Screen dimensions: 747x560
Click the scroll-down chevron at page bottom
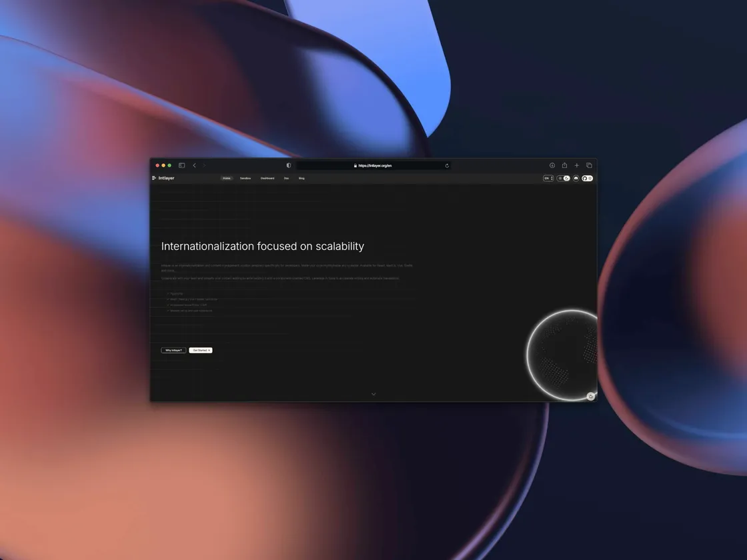(x=373, y=394)
